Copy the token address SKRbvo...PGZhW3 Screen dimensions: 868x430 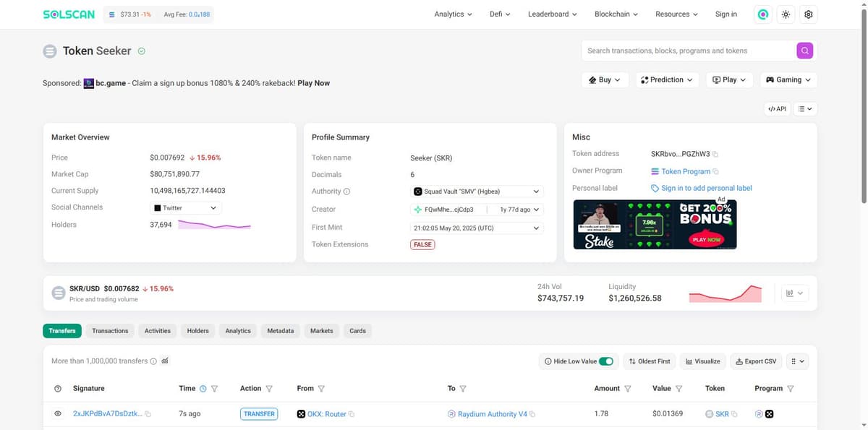[x=715, y=154]
